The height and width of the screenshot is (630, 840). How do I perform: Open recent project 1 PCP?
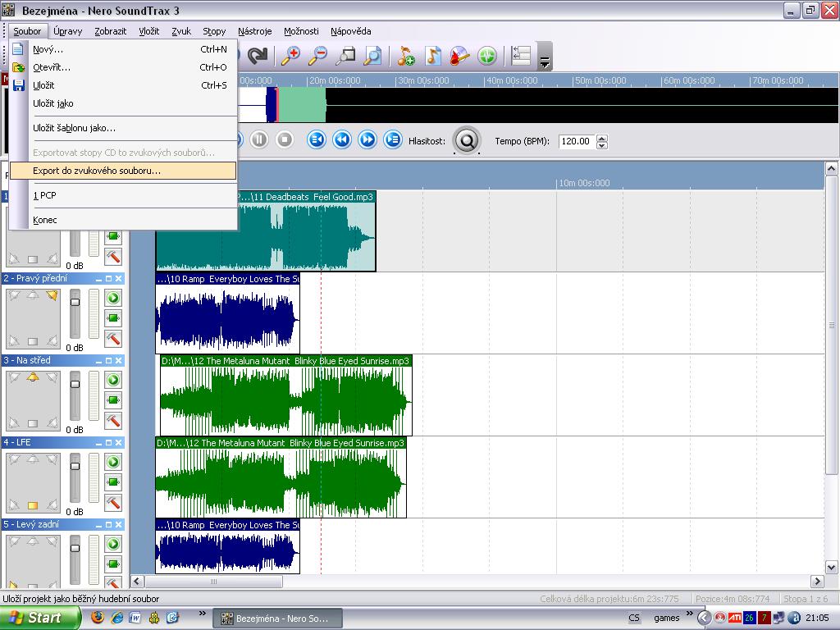click(x=123, y=195)
